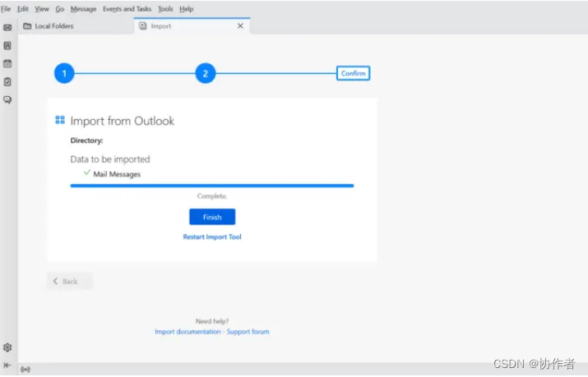Click the Data to be imported heading
Screen dimensions: 588x377
110,159
